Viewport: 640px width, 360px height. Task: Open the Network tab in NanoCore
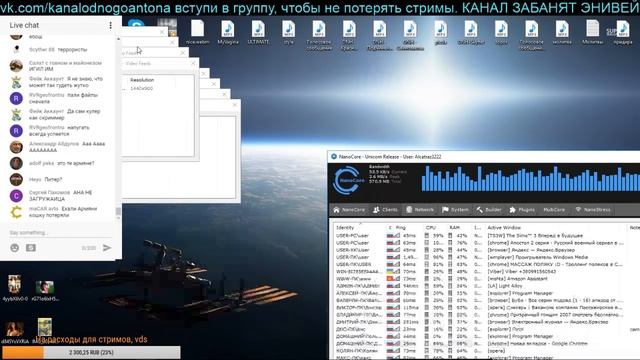pyautogui.click(x=420, y=210)
